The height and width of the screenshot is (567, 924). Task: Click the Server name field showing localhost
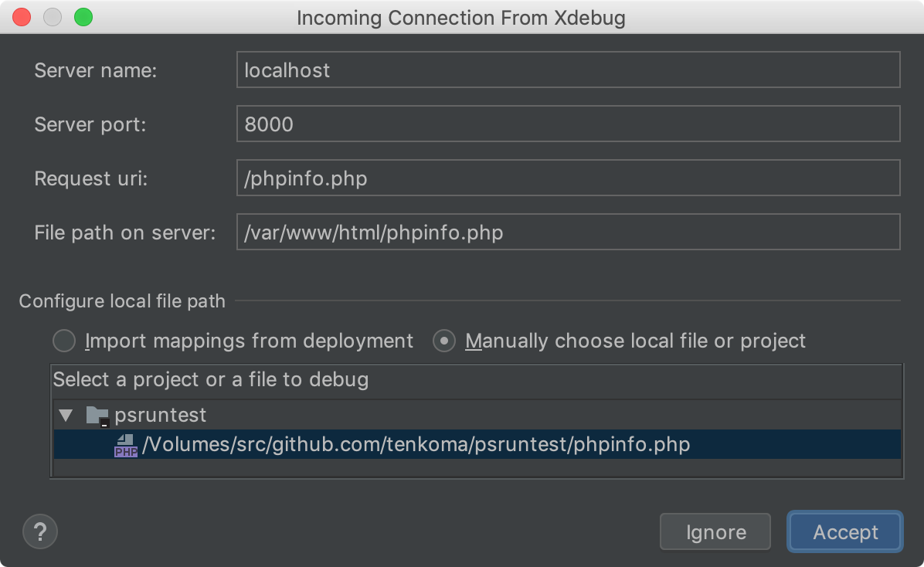coord(568,70)
